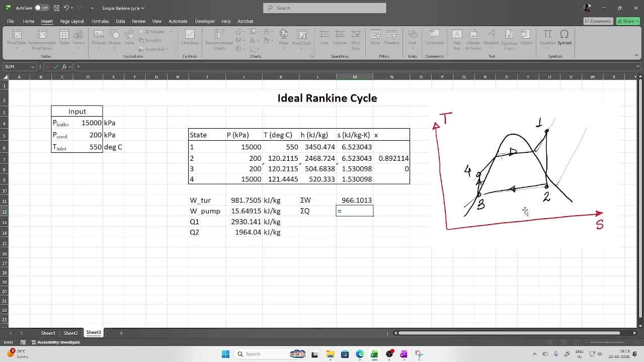644x362 pixels.
Task: Open Insert Function fx dialog
Action: pos(64,66)
